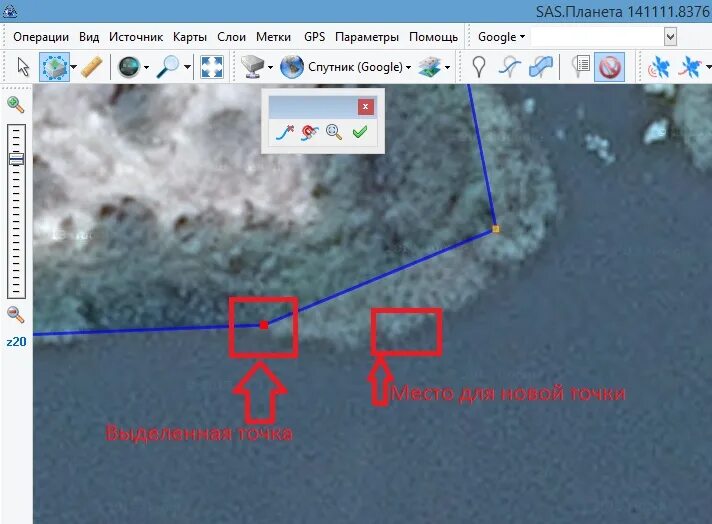This screenshot has width=712, height=524.
Task: Add a new placemark pin
Action: pyautogui.click(x=479, y=67)
